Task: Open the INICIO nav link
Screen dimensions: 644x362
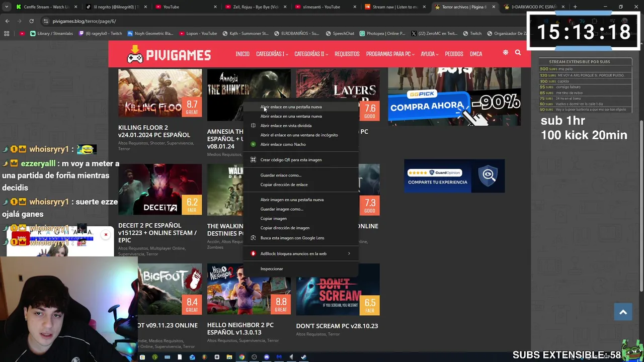Action: point(243,54)
